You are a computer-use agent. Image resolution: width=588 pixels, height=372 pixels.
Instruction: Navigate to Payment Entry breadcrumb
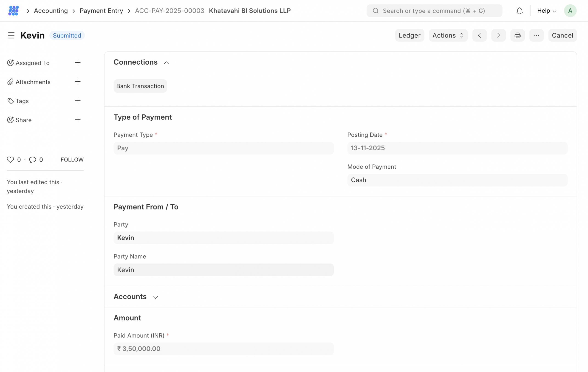(x=101, y=11)
